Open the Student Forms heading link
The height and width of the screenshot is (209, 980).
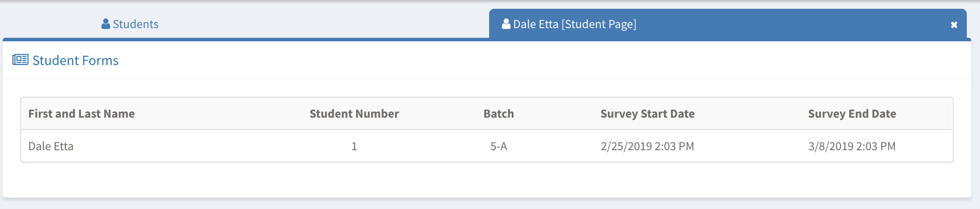click(x=76, y=60)
